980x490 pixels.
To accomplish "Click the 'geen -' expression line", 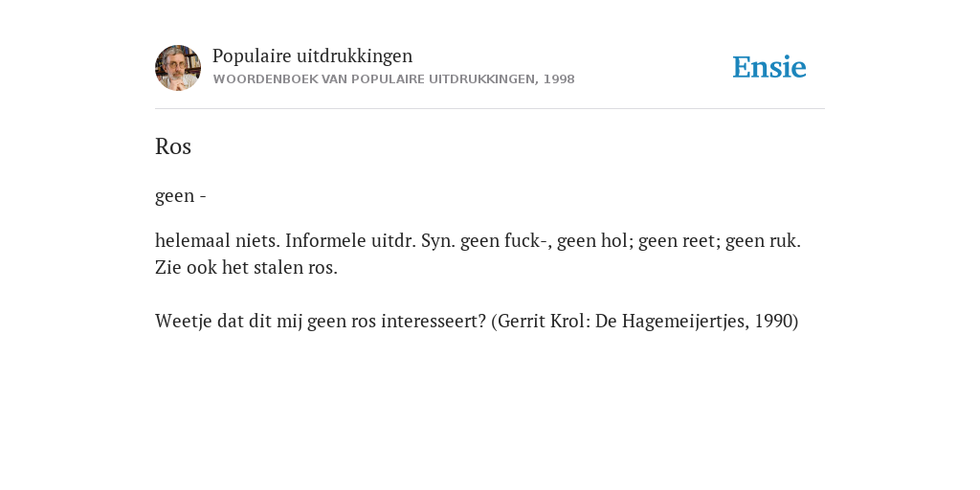I will (181, 196).
